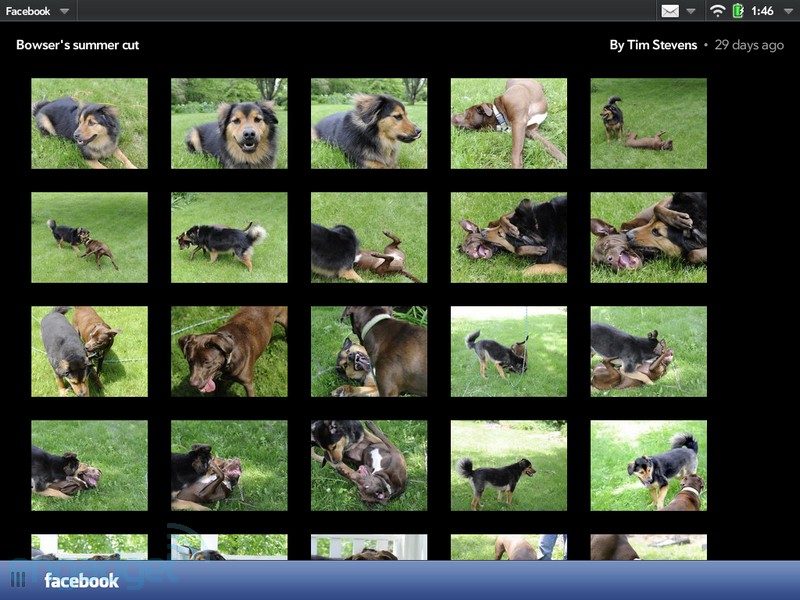Open distant photo of small dog on its back
Image resolution: width=800 pixels, height=600 pixels.
click(648, 123)
